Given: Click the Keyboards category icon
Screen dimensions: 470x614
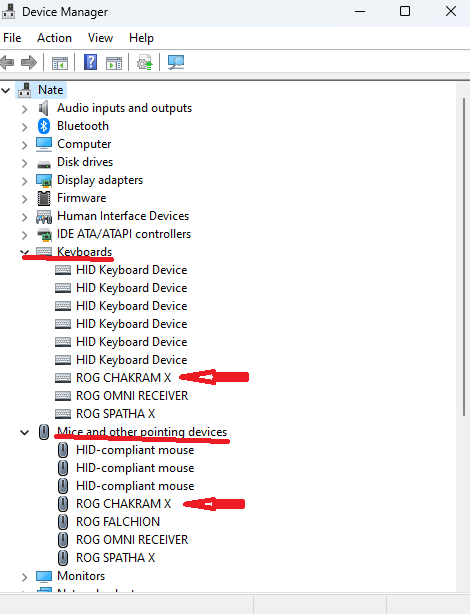Looking at the screenshot, I should click(x=43, y=251).
